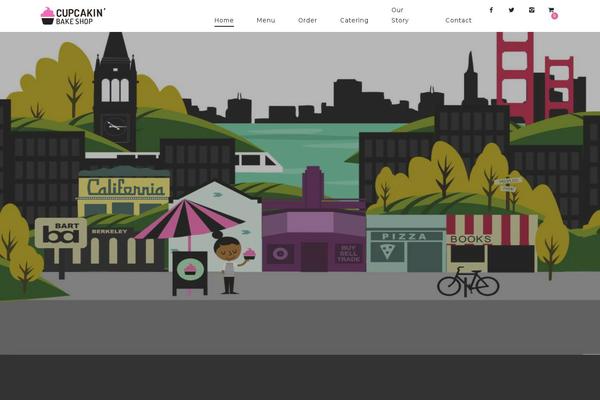The height and width of the screenshot is (400, 600).
Task: Open the Twitter profile icon
Action: [511, 10]
